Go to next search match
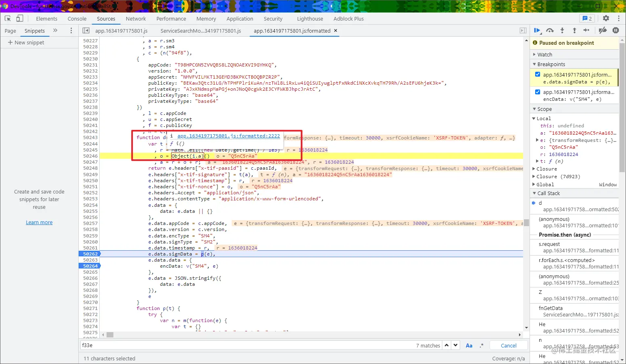The width and height of the screenshot is (626, 364). (x=456, y=345)
